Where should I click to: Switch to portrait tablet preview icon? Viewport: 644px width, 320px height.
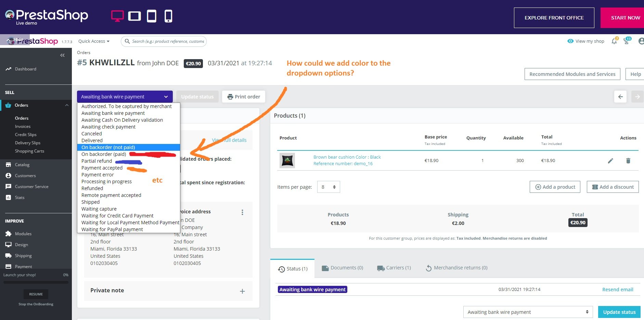[152, 16]
